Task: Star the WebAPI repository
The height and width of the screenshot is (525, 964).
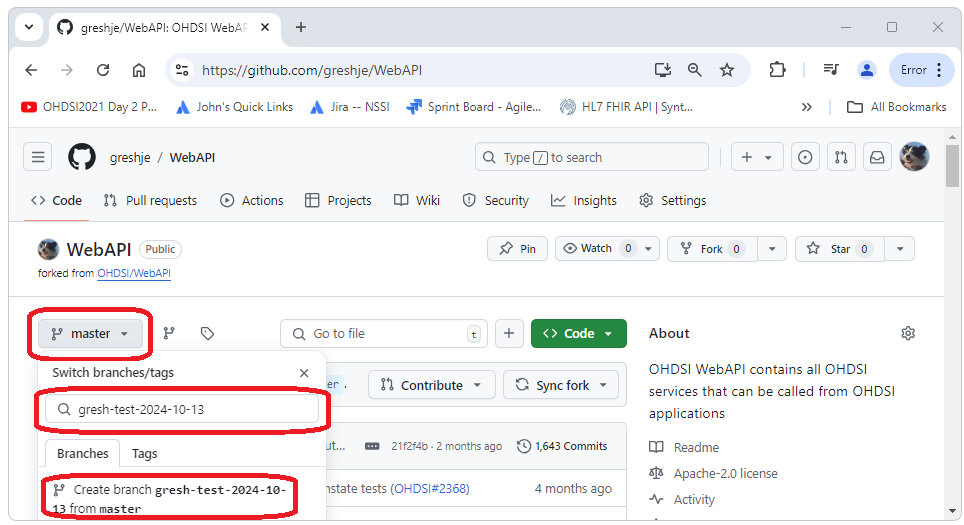Action: pos(840,248)
